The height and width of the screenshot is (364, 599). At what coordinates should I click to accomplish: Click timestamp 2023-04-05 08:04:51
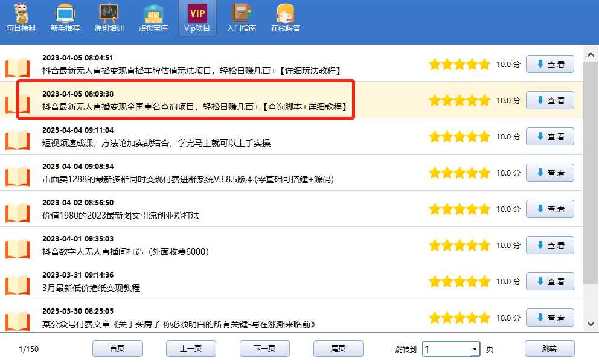click(x=77, y=58)
